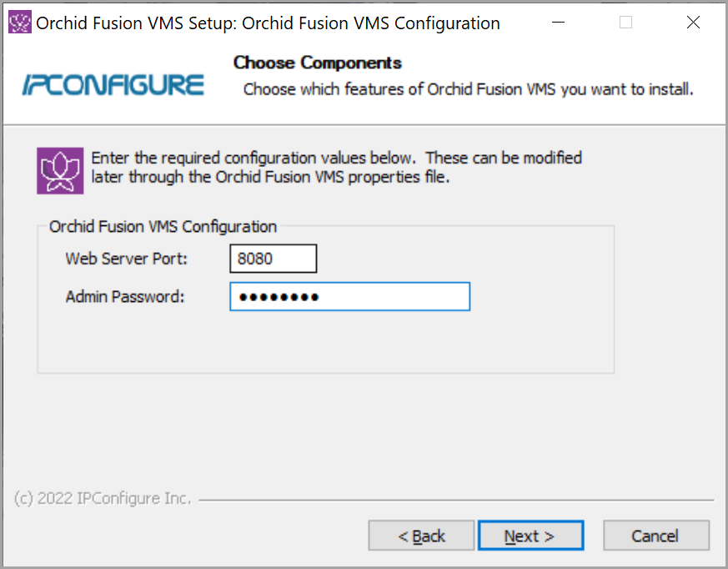The height and width of the screenshot is (569, 728).
Task: Go back with the Back button
Action: click(421, 536)
